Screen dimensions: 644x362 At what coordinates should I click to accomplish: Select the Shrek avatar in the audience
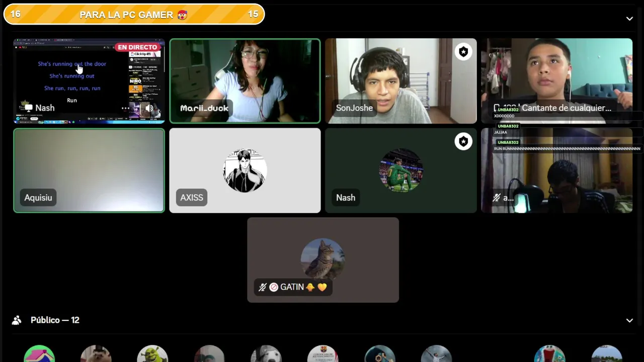tap(152, 353)
